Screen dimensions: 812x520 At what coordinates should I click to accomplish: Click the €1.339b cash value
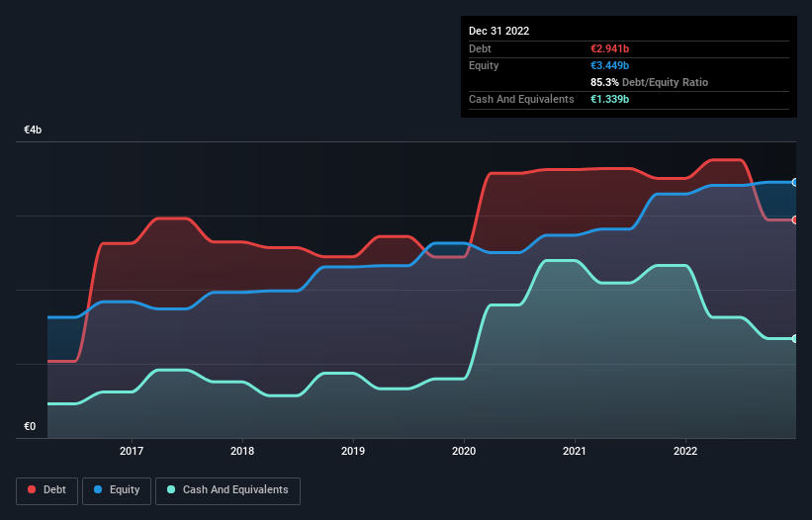(x=609, y=99)
